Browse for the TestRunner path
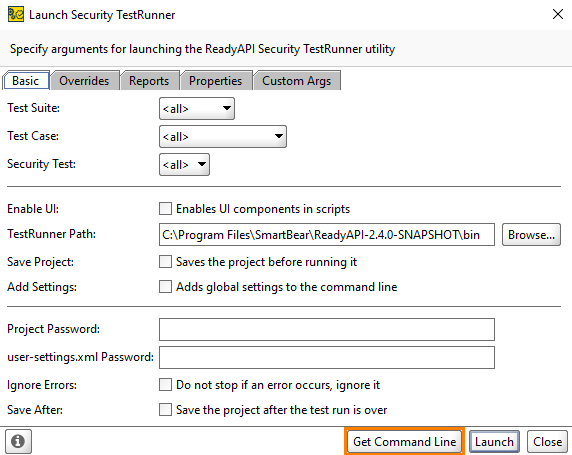Screen dimensions: 572x455 (532, 235)
